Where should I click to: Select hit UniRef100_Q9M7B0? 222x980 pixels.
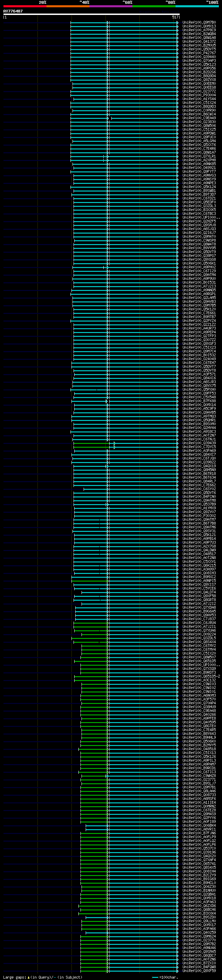point(199,23)
